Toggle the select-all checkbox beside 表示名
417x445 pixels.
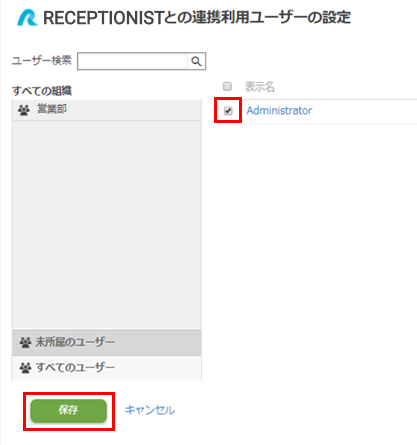coord(227,86)
